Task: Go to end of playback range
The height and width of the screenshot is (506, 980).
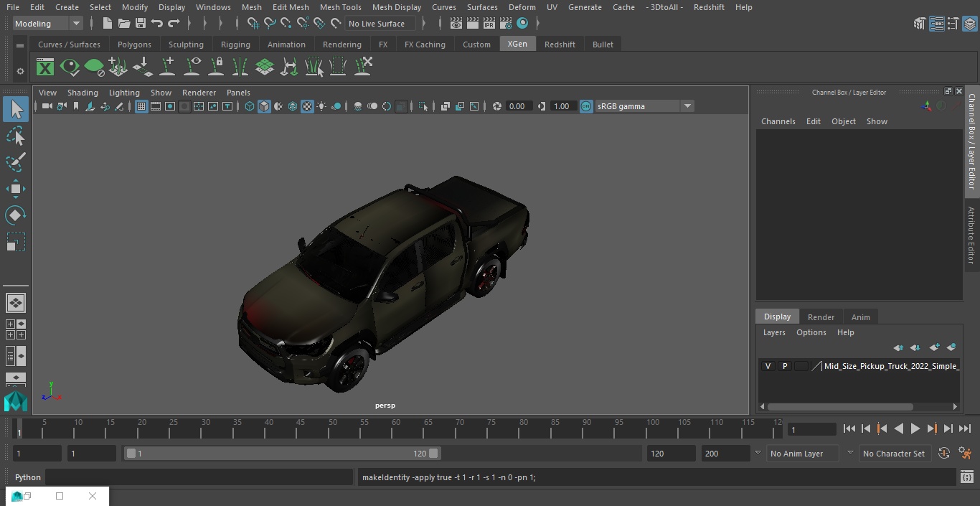Action: pos(965,428)
